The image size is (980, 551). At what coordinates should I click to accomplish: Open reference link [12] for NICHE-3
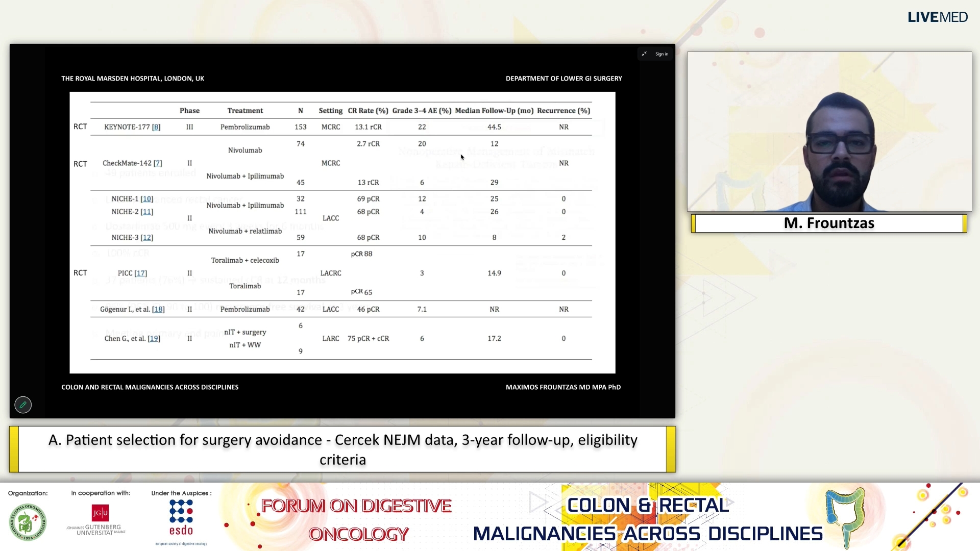(x=147, y=238)
